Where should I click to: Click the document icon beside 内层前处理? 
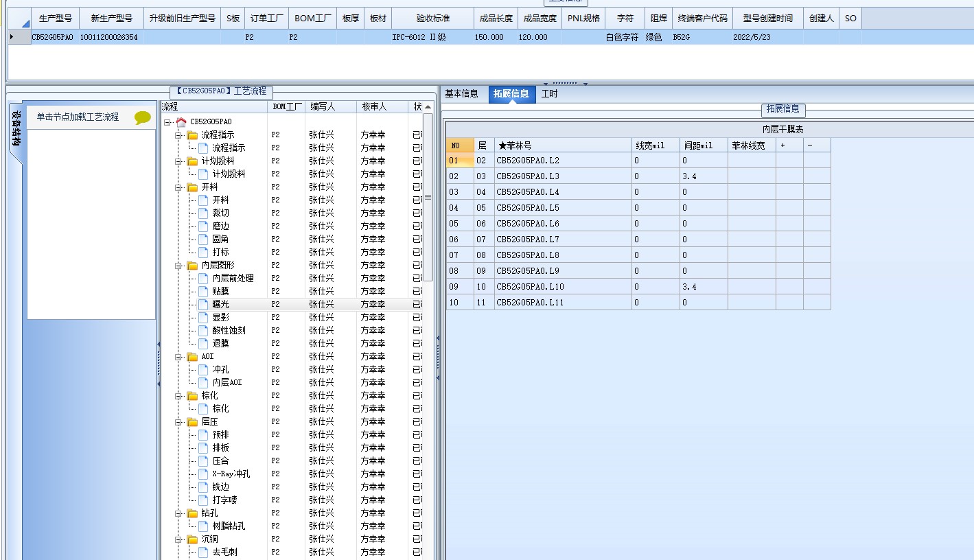tap(203, 278)
